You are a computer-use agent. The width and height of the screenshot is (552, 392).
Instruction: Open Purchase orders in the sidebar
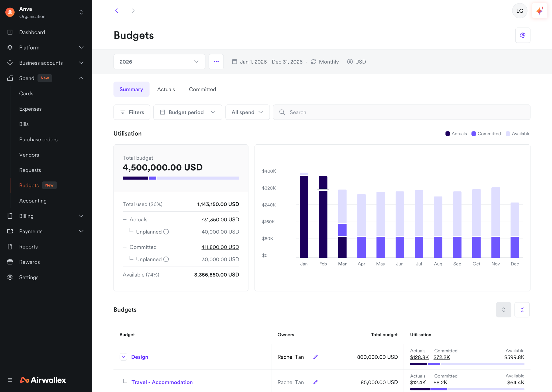[x=39, y=139]
